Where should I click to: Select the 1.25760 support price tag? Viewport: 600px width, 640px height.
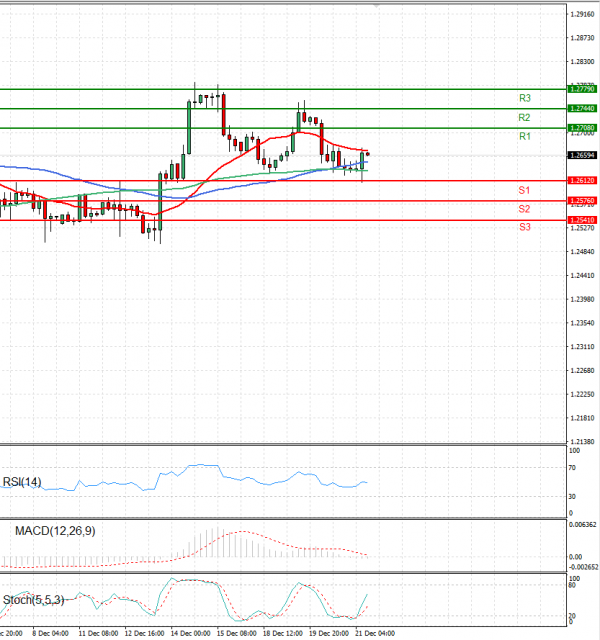coord(582,201)
